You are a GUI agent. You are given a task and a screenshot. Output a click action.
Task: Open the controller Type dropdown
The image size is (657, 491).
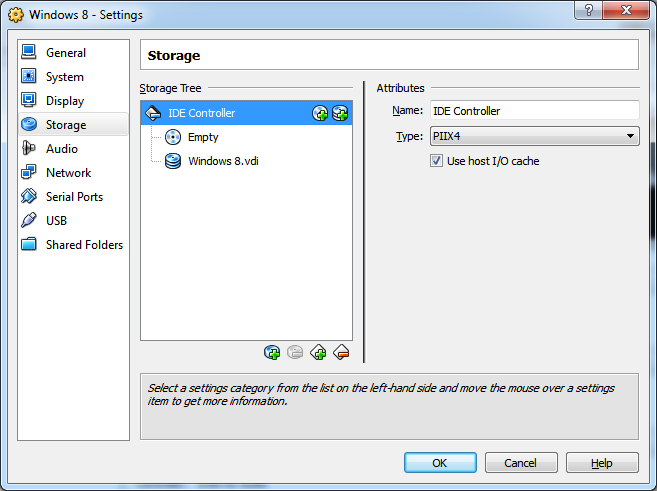coord(534,137)
